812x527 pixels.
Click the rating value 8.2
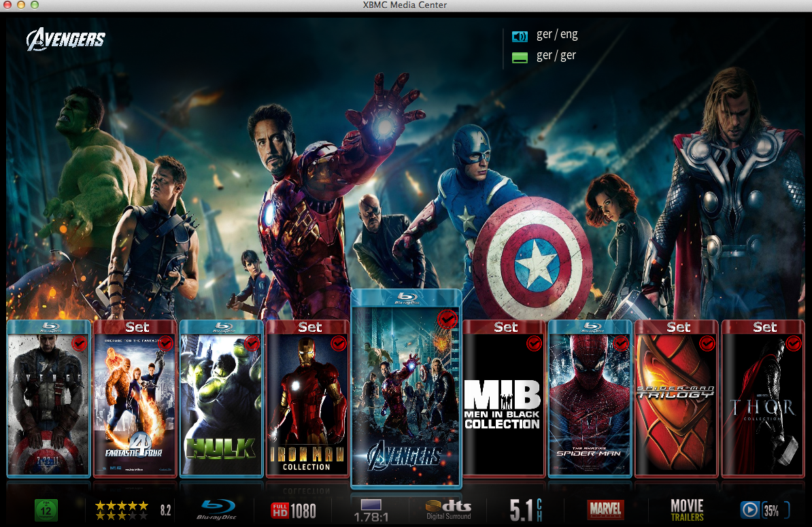pos(165,511)
